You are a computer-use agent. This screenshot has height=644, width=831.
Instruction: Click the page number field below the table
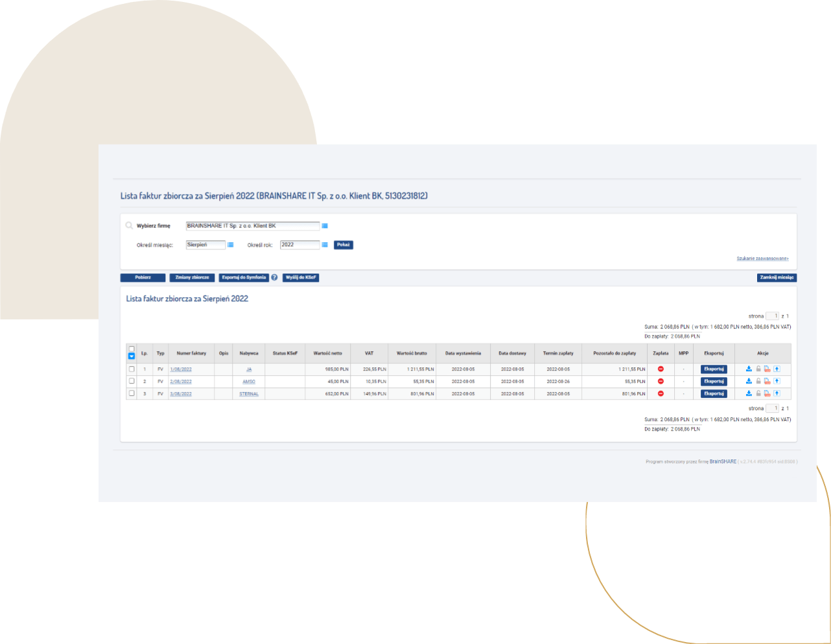pos(772,409)
